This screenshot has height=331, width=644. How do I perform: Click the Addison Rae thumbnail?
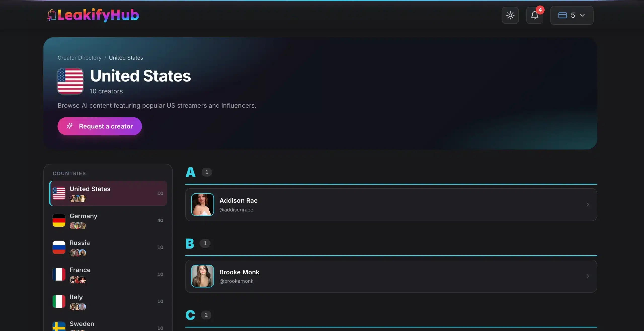(x=203, y=204)
